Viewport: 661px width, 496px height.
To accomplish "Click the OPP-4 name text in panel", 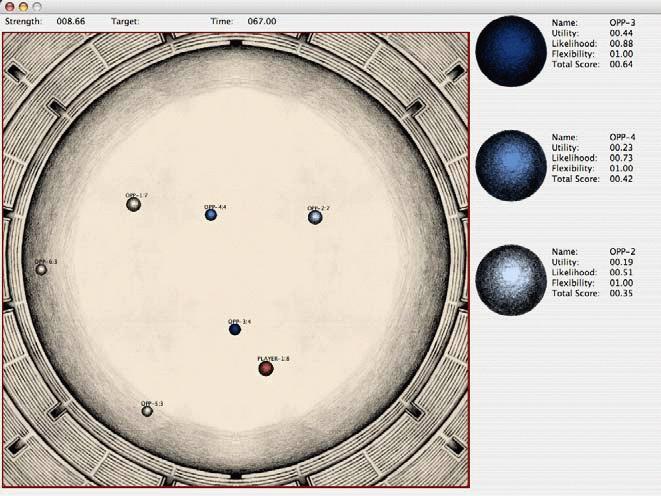I will 621,137.
